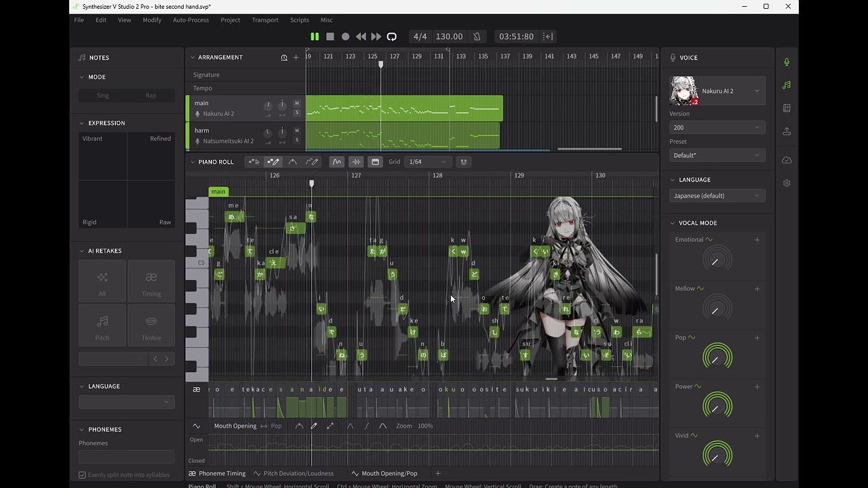
Task: Open the Render export icon in sidebar
Action: [787, 131]
